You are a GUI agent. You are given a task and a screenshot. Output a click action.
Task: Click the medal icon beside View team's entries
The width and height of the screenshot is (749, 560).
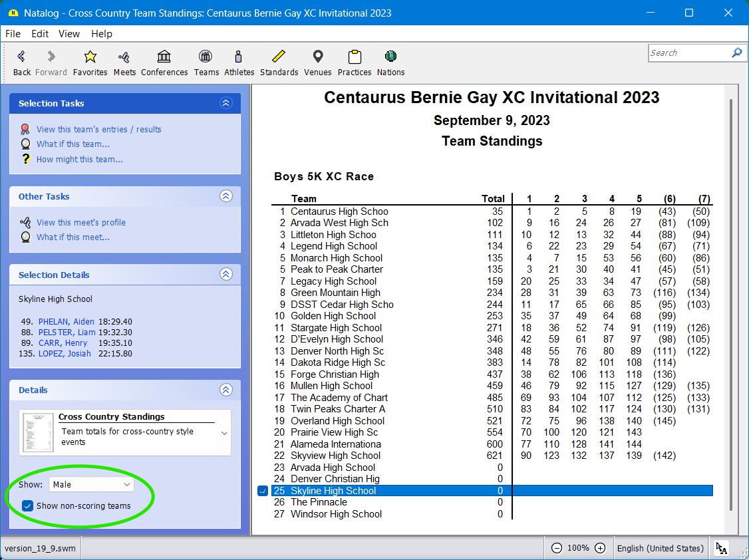pos(25,130)
